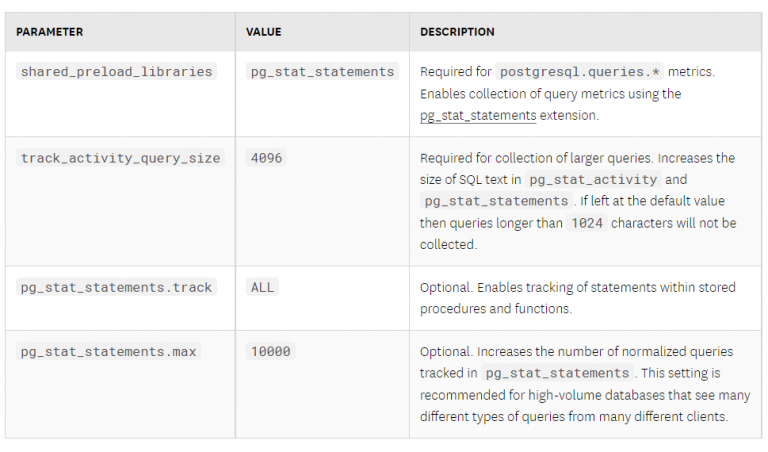Click the VALUE column header
The image size is (768, 452).
pyautogui.click(x=263, y=32)
